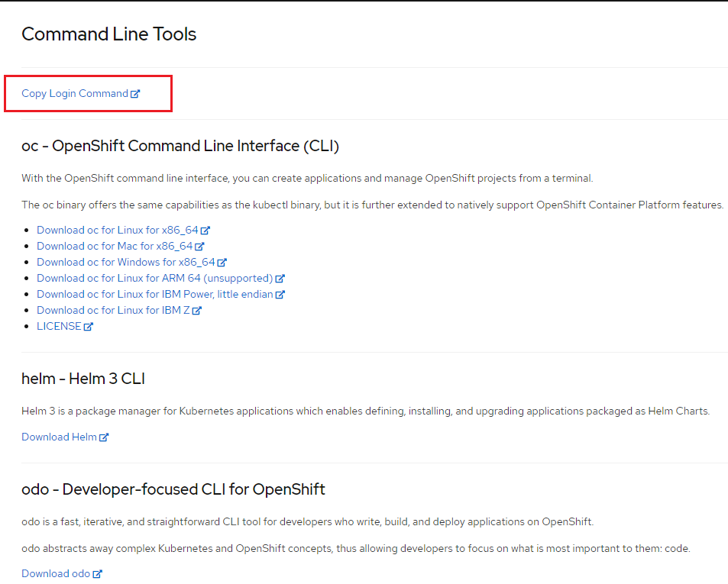Download oc for Linux ARM 64 (unsupported)
Image resolution: width=728 pixels, height=584 pixels.
click(x=154, y=278)
